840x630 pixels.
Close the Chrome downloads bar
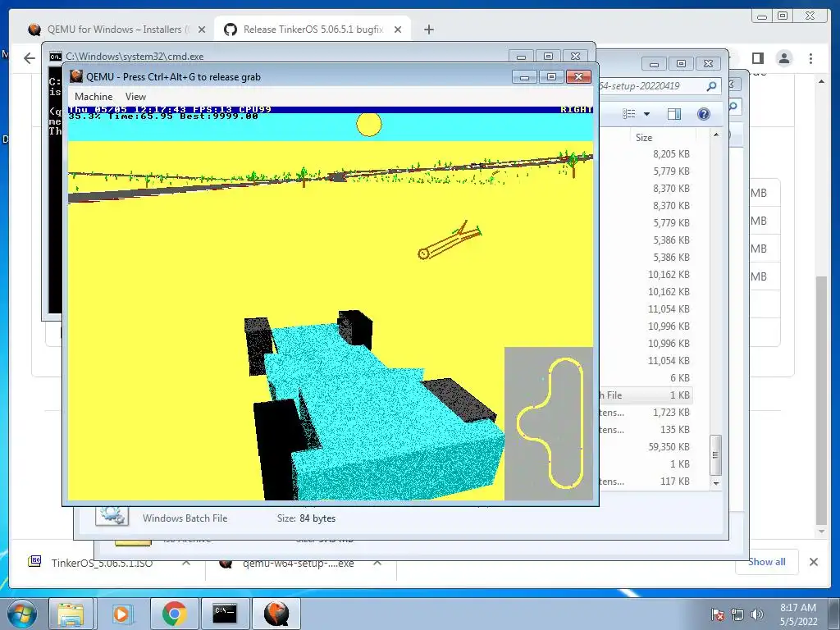813,562
